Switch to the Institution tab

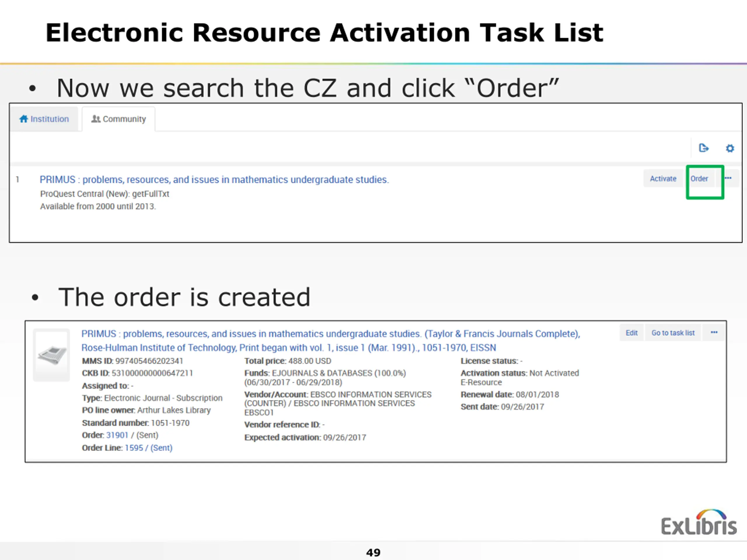click(x=44, y=119)
